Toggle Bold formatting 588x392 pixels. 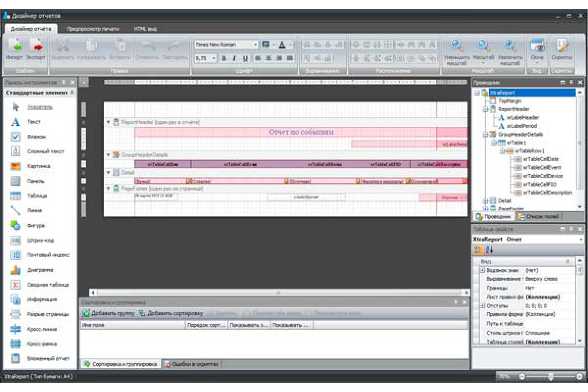tap(223, 58)
